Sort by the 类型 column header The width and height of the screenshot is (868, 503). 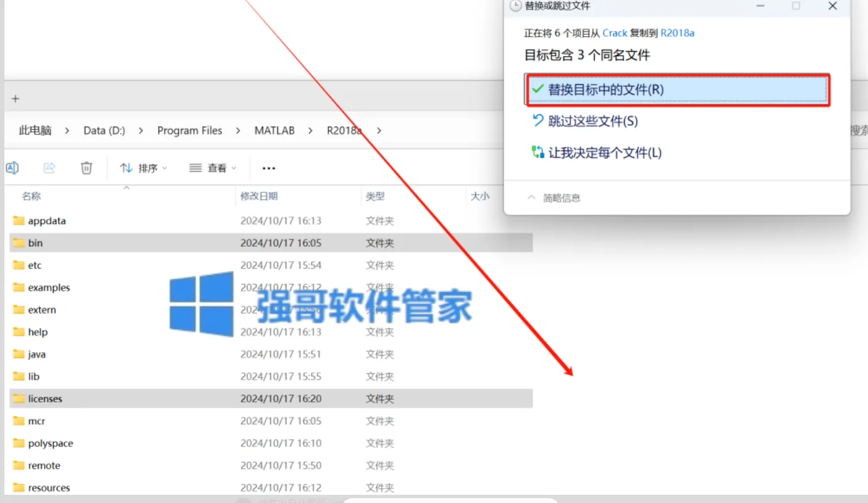click(376, 196)
